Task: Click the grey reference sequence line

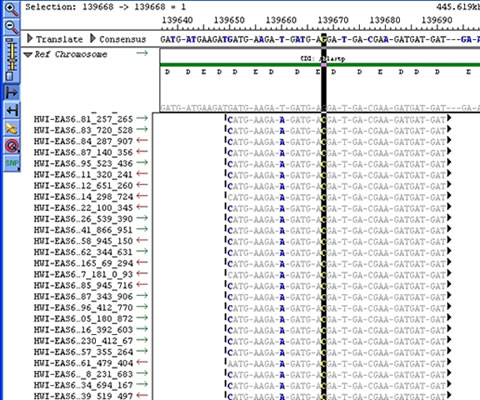Action: pos(320,108)
